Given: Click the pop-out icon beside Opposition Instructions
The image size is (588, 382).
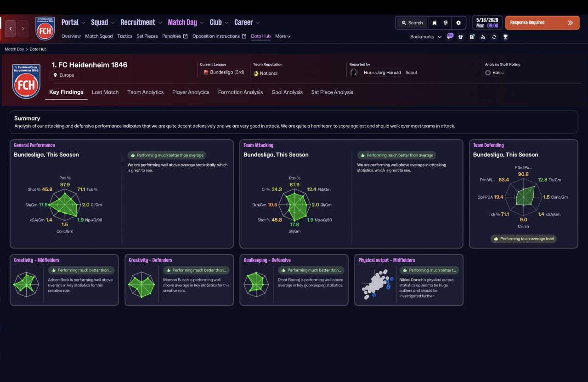Looking at the screenshot, I should click(244, 36).
